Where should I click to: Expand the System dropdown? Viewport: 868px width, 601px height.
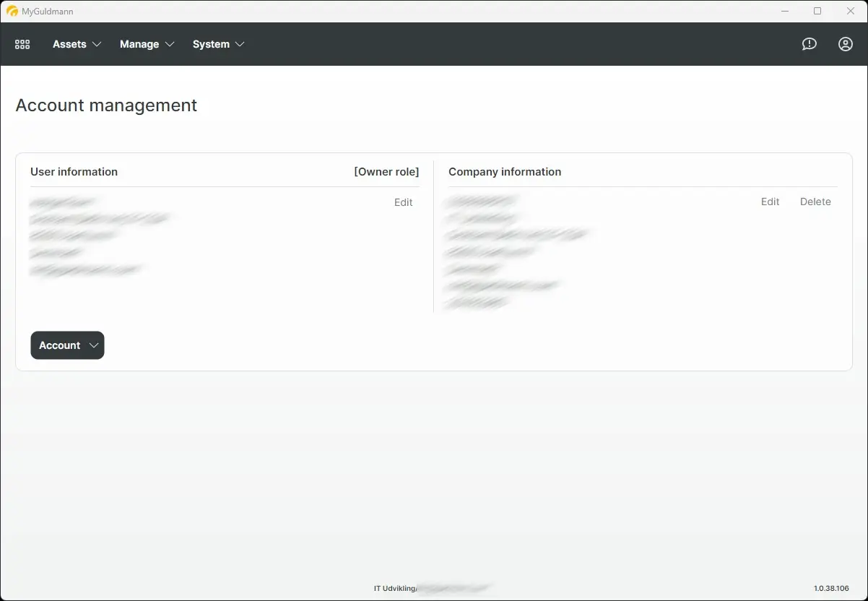click(x=218, y=44)
